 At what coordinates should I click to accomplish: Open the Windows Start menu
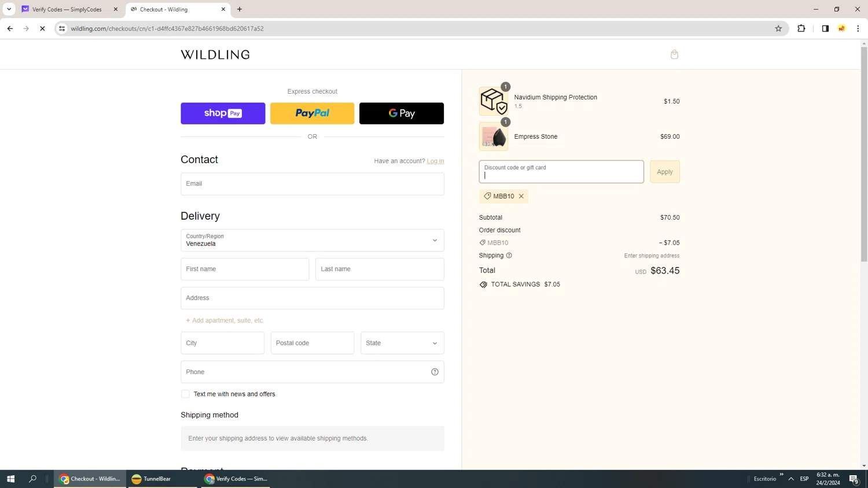click(x=10, y=479)
